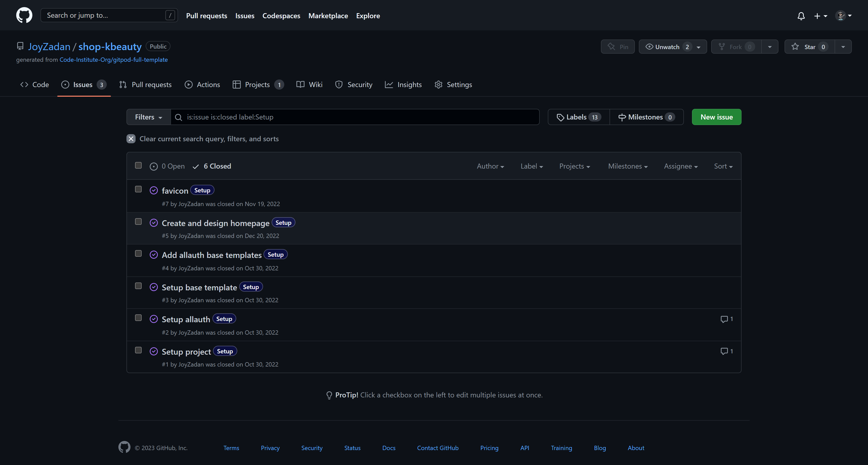Open the Labels page with tag icon
This screenshot has width=868, height=465.
[579, 117]
